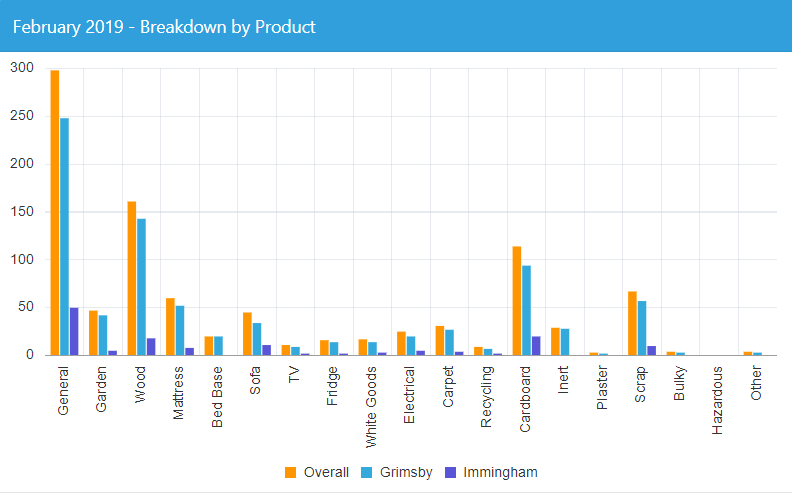Select the orange Overall bar for Scrap
Image resolution: width=792 pixels, height=493 pixels.
coord(632,323)
